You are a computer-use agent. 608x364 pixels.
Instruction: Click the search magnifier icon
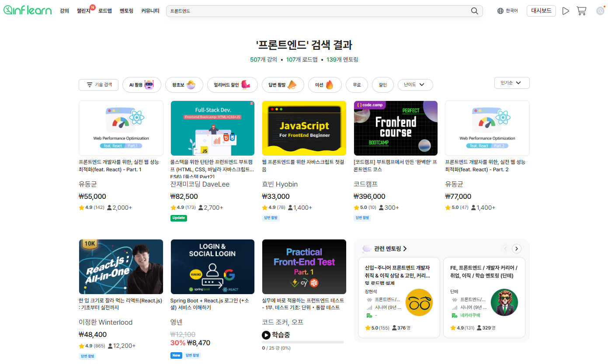[x=475, y=11]
